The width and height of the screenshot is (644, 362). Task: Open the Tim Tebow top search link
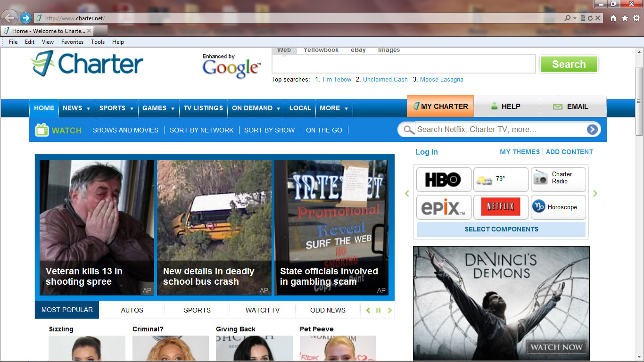(337, 80)
